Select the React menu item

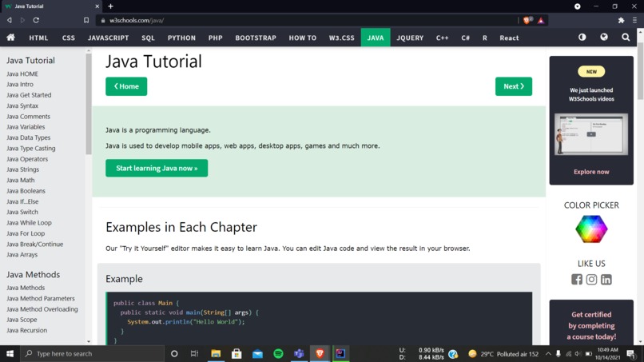509,38
